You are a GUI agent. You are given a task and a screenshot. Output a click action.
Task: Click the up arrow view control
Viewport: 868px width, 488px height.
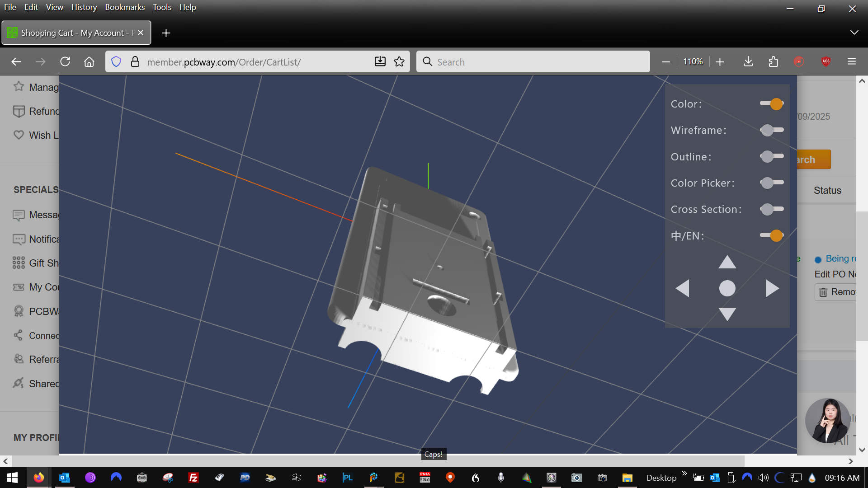click(x=727, y=262)
